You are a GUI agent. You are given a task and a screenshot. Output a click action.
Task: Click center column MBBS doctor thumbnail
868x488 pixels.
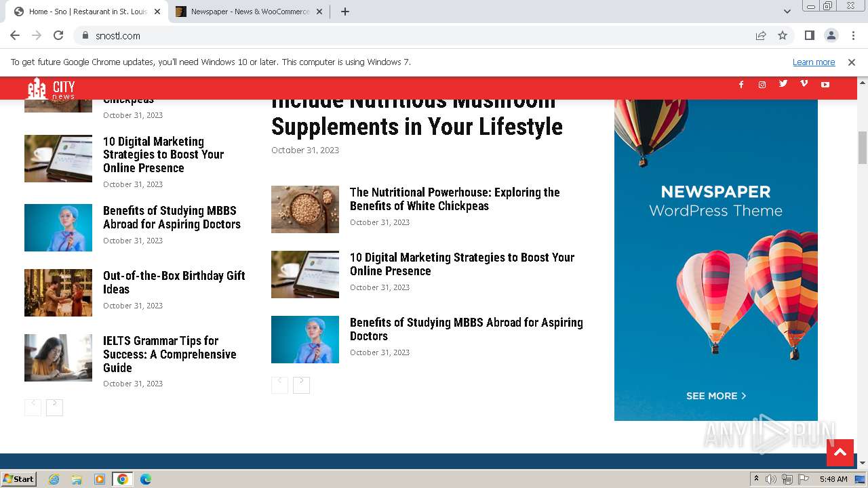305,340
